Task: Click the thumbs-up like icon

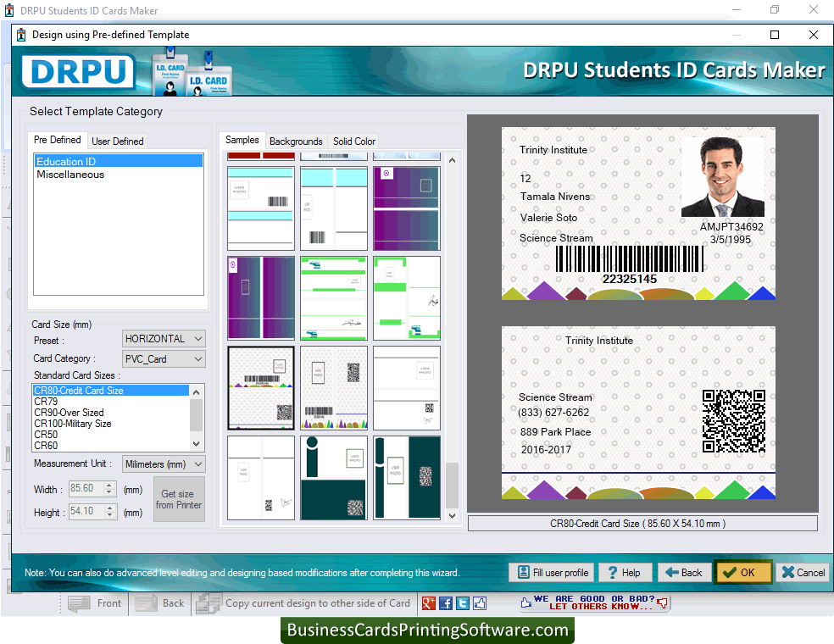Action: (x=480, y=603)
